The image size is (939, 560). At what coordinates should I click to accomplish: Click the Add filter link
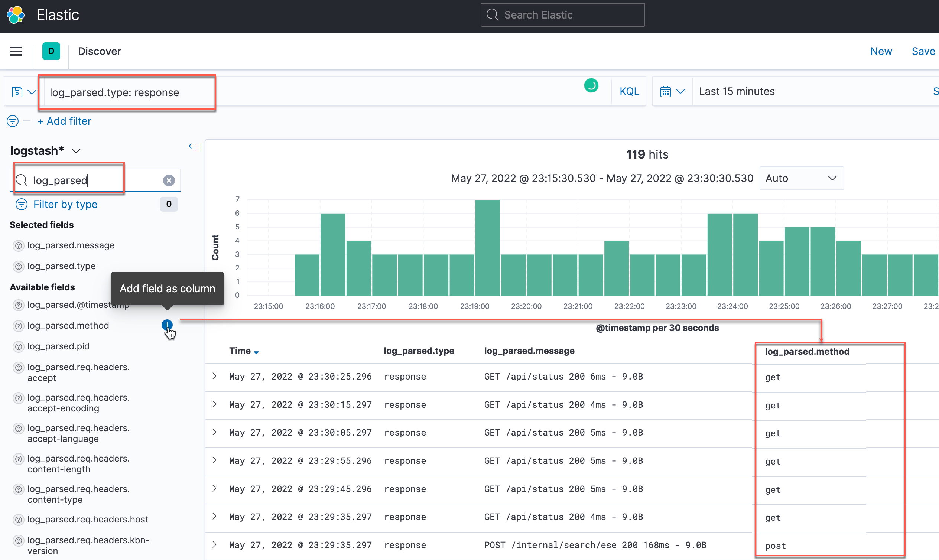point(64,121)
